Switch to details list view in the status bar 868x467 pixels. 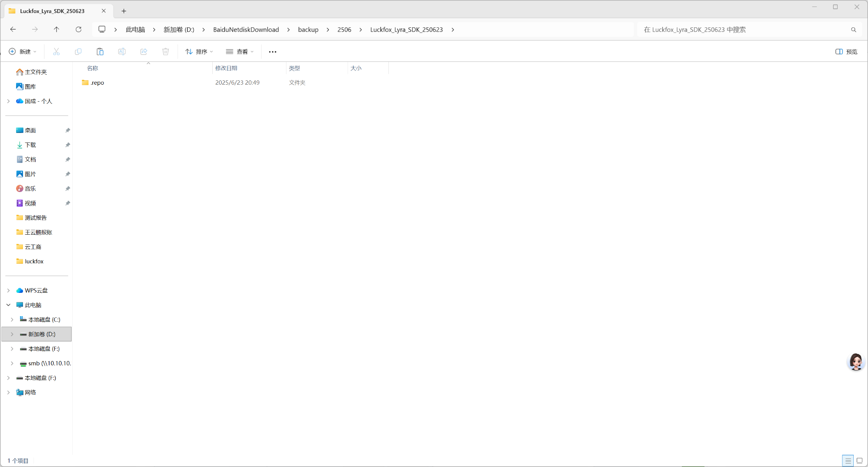pos(848,460)
